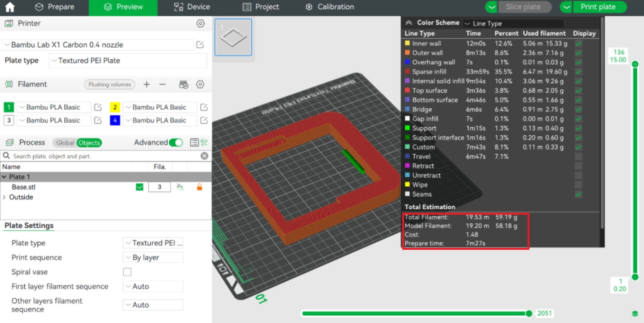The image size is (644, 323).
Task: Enable Travel display checkbox
Action: [578, 157]
